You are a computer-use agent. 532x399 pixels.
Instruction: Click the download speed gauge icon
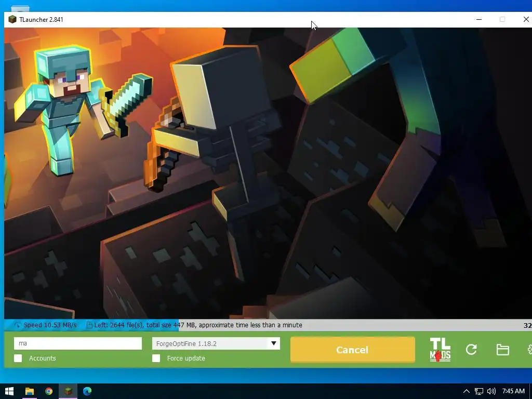click(x=18, y=325)
